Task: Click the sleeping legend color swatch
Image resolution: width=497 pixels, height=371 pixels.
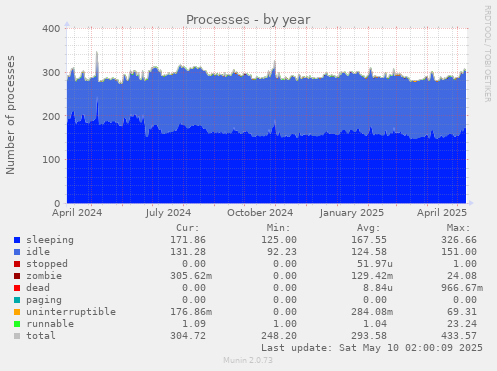Action: (x=17, y=240)
